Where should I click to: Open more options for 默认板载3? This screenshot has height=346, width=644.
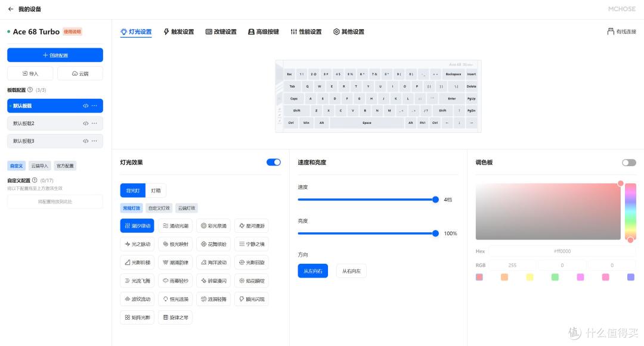pos(94,141)
